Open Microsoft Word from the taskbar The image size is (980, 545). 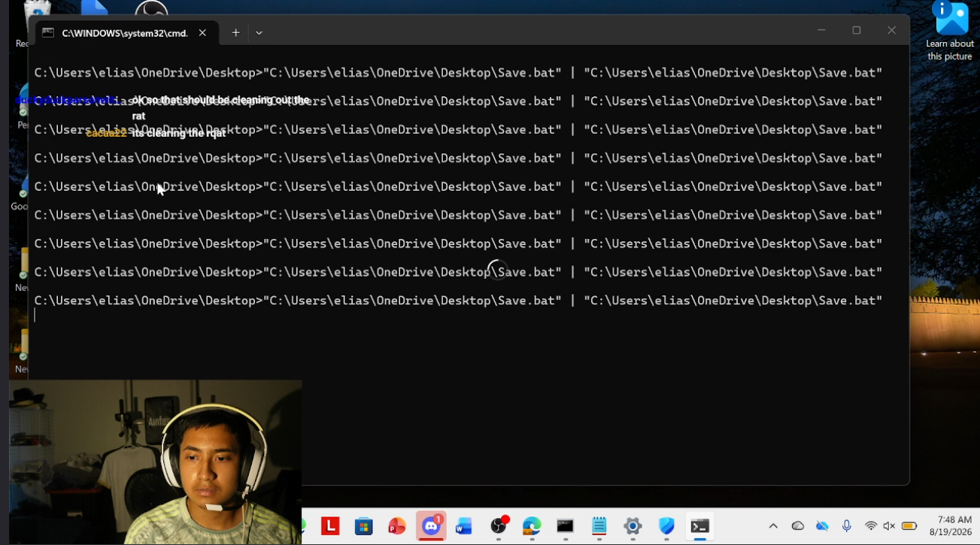[x=464, y=526]
